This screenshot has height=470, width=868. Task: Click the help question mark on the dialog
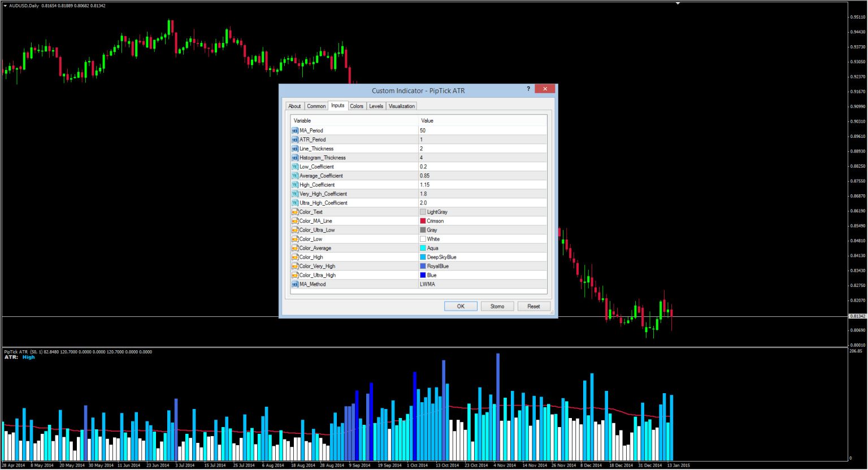click(x=528, y=89)
